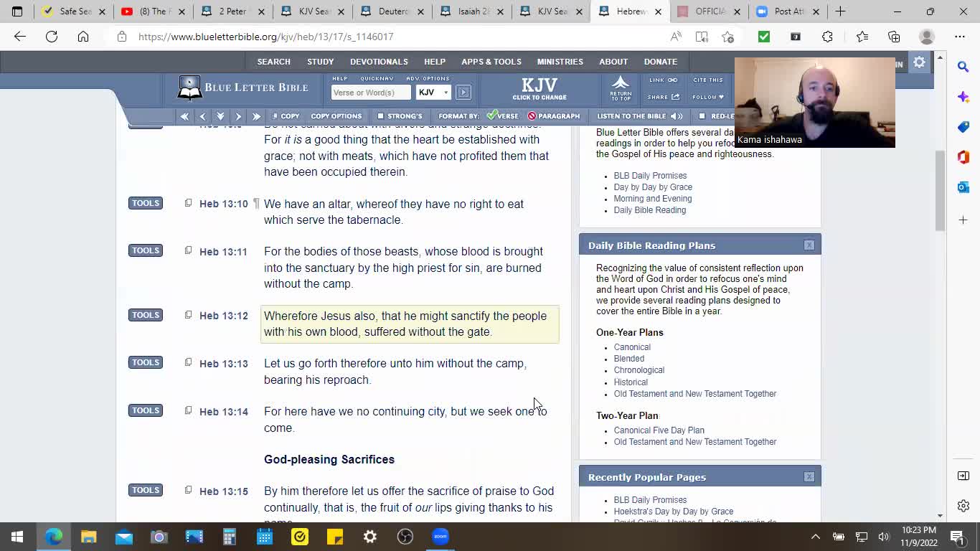Click the browser back arrow
980x551 pixels.
point(19,37)
